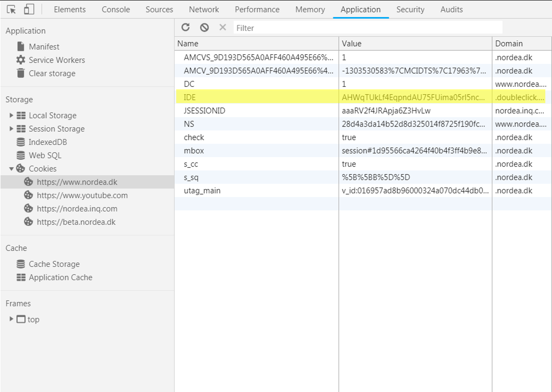Screen dimensions: 552x392
Task: Click the Session Storage grid icon
Action: 21,129
